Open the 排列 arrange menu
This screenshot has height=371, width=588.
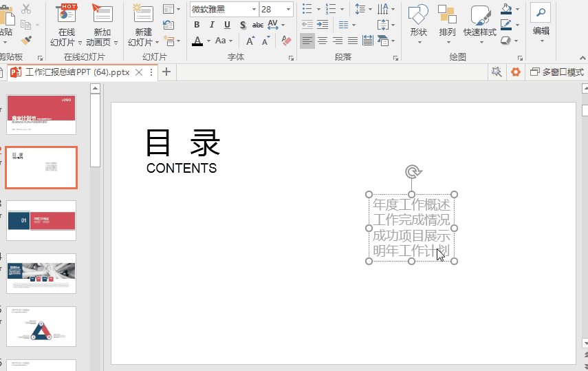[448, 24]
